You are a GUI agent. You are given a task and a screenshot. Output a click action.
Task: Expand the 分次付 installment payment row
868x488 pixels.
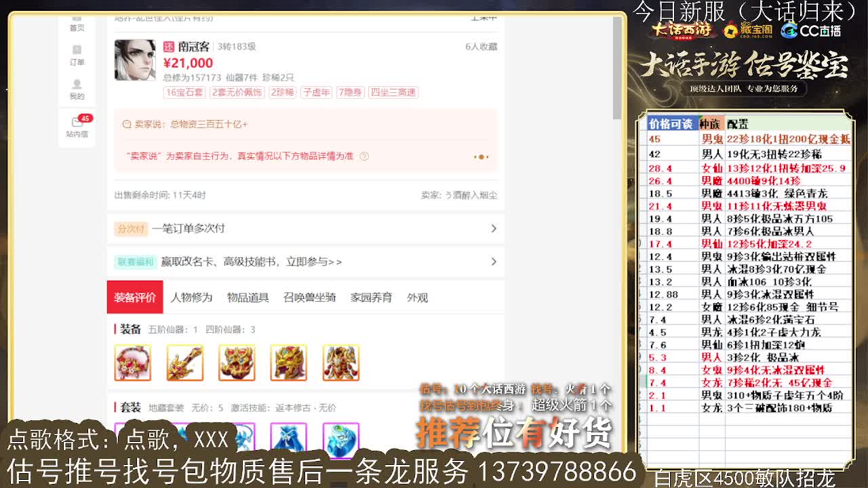point(494,228)
